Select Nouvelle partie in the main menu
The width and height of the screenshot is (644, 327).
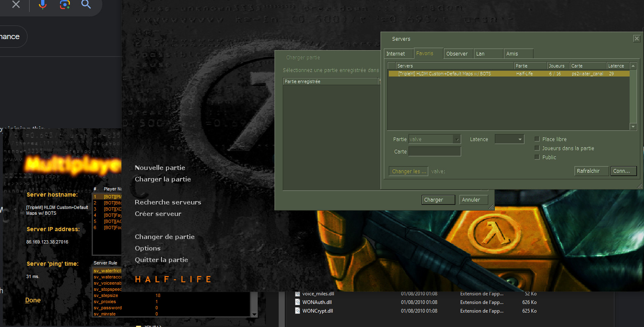click(160, 168)
